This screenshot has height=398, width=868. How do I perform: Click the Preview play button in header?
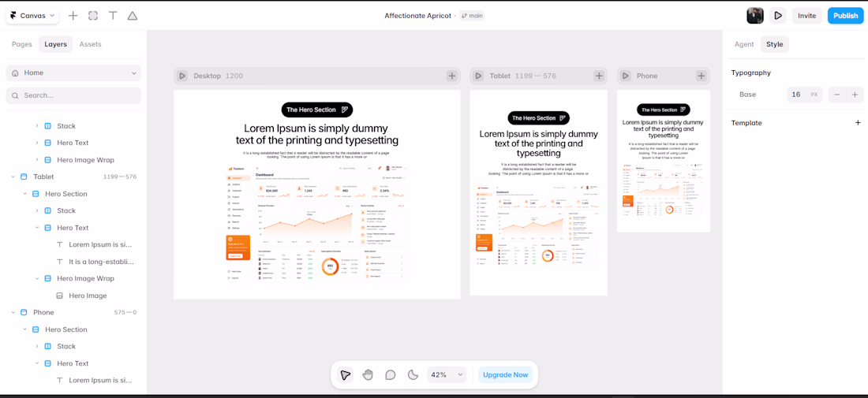(778, 16)
